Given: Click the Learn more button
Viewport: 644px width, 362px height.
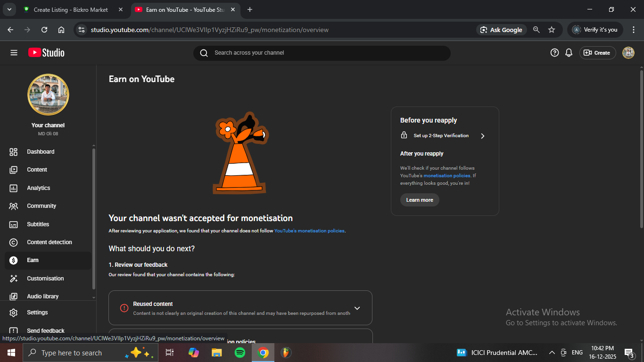Looking at the screenshot, I should (420, 200).
